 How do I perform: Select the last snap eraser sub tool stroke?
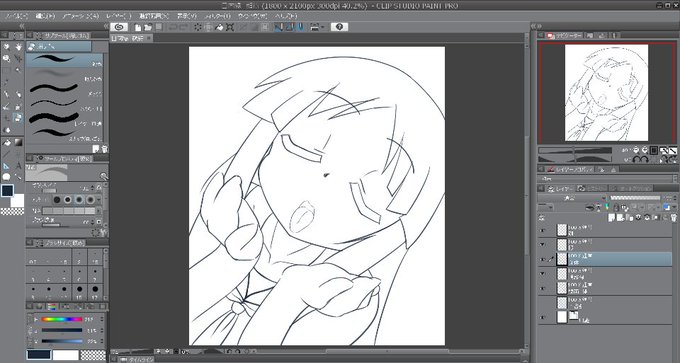point(64,134)
